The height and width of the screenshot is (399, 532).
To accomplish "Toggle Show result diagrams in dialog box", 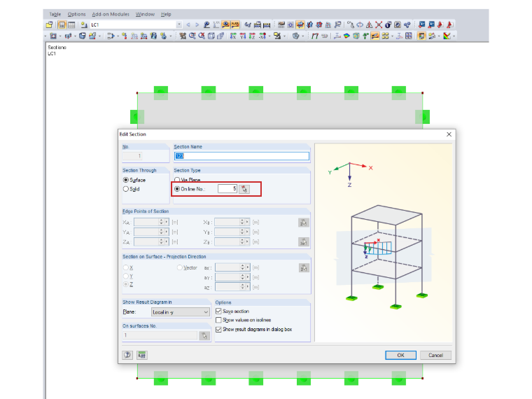I will [218, 330].
